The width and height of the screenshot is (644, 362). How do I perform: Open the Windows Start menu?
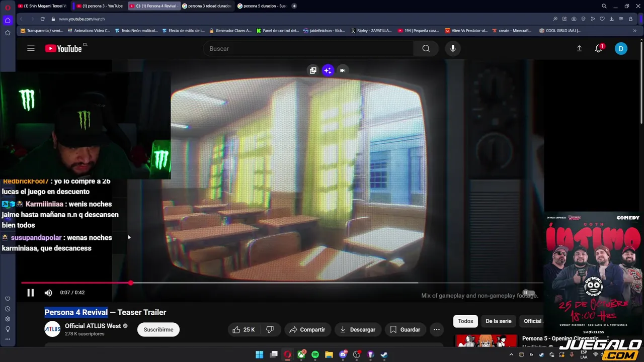click(259, 354)
